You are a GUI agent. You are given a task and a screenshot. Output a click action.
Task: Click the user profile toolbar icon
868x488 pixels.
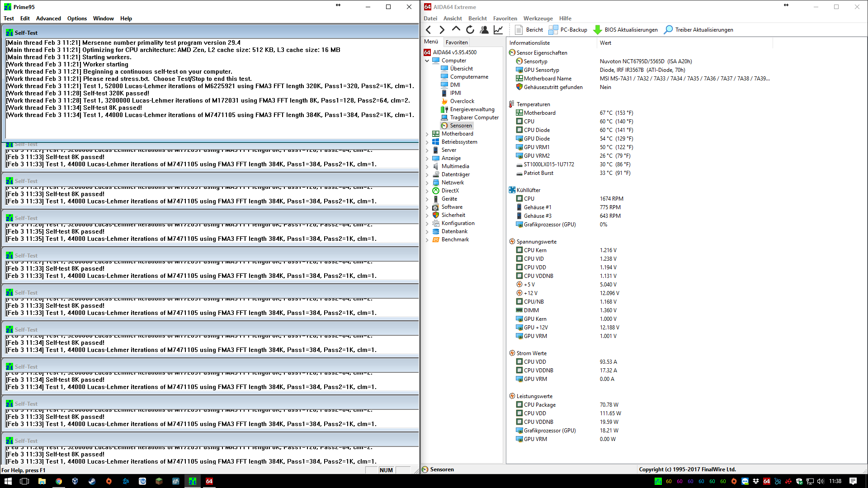click(x=484, y=30)
